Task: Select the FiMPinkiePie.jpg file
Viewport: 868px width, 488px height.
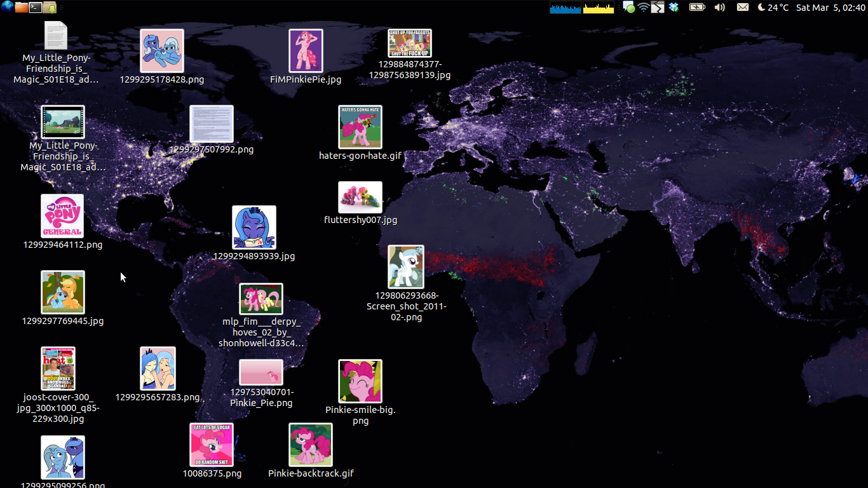Action: (306, 51)
